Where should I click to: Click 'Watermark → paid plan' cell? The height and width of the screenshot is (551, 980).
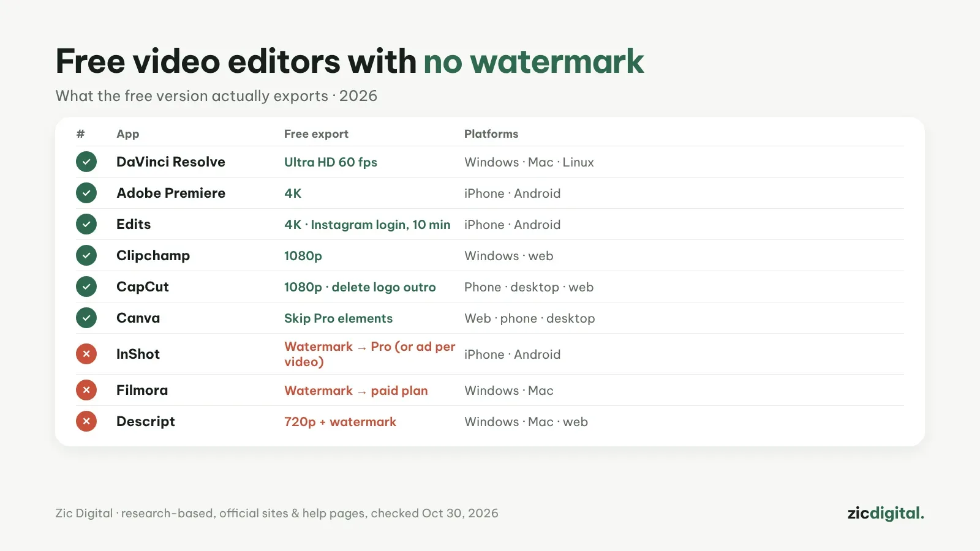(x=356, y=391)
